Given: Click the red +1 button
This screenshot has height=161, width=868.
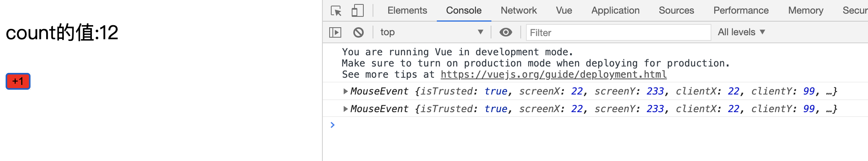Looking at the screenshot, I should pos(18,81).
